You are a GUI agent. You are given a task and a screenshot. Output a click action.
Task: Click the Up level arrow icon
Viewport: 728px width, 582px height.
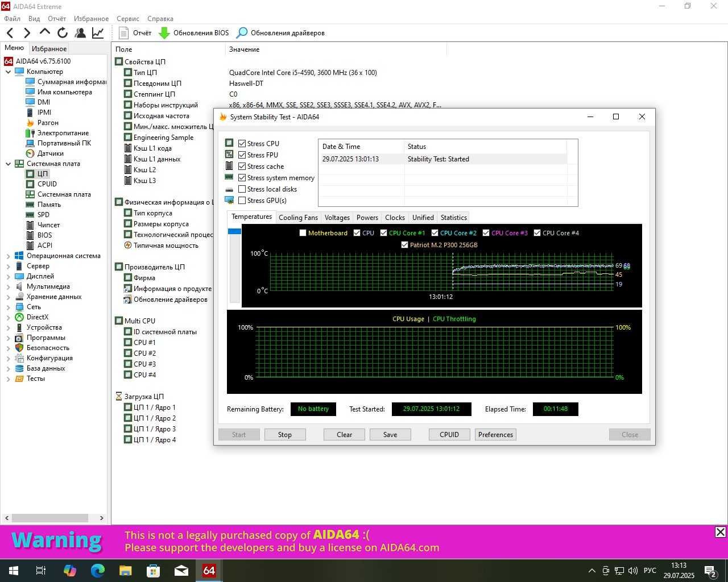click(44, 32)
